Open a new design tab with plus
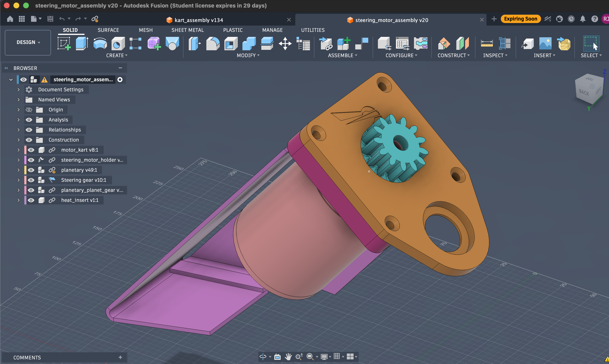The height and width of the screenshot is (364, 609). point(494,19)
